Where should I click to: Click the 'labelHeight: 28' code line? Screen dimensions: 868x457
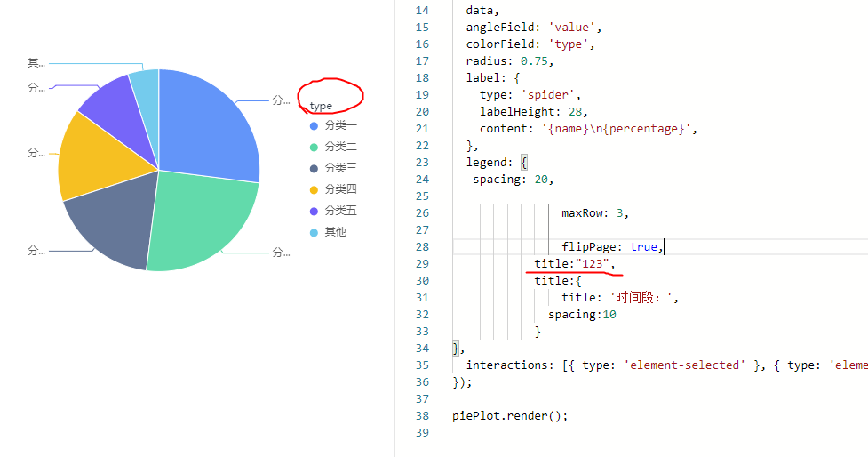(534, 111)
